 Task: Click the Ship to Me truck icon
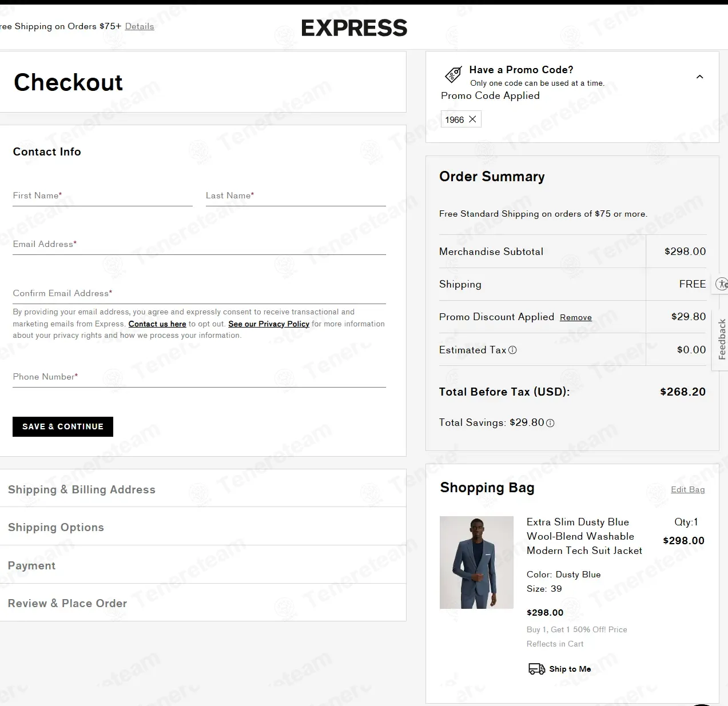pos(536,669)
